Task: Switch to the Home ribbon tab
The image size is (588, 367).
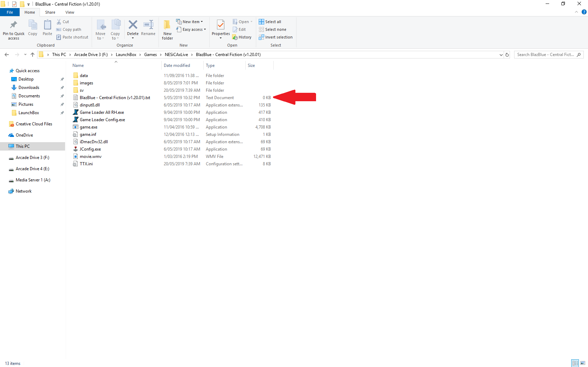Action: click(30, 12)
